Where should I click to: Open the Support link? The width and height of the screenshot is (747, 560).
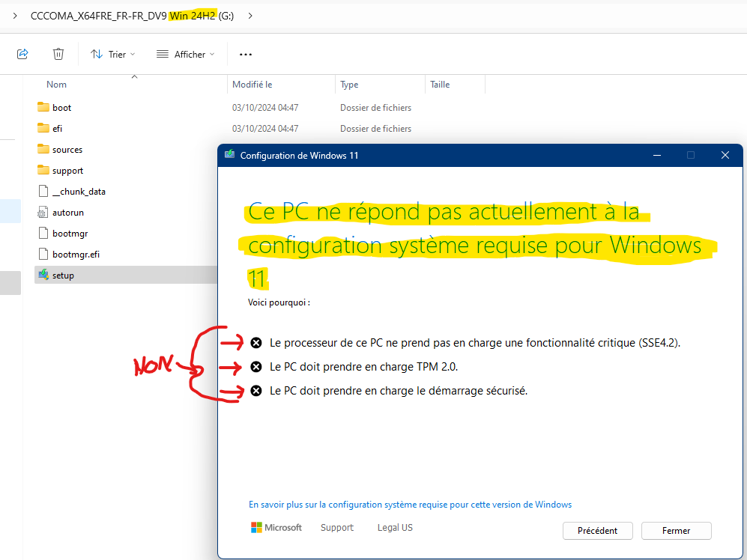click(337, 528)
